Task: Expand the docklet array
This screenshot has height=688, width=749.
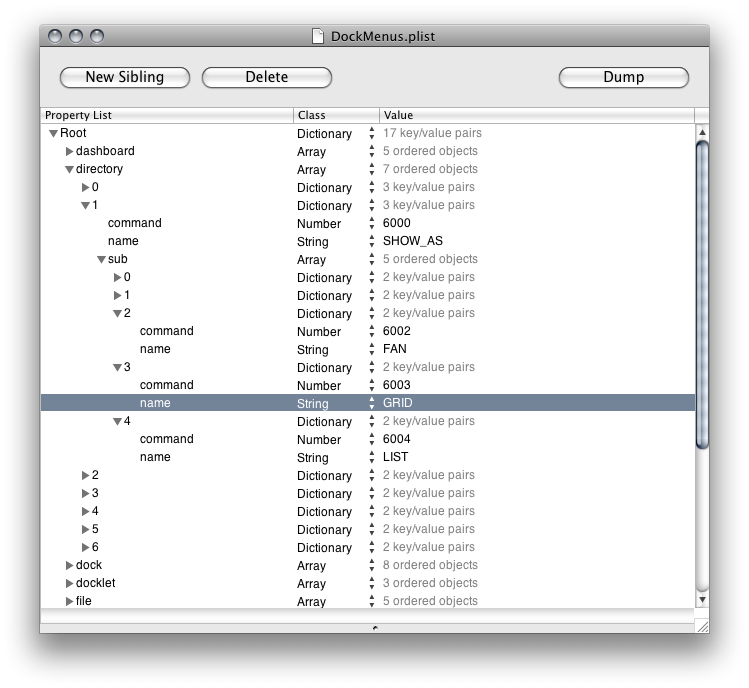Action: (x=69, y=583)
